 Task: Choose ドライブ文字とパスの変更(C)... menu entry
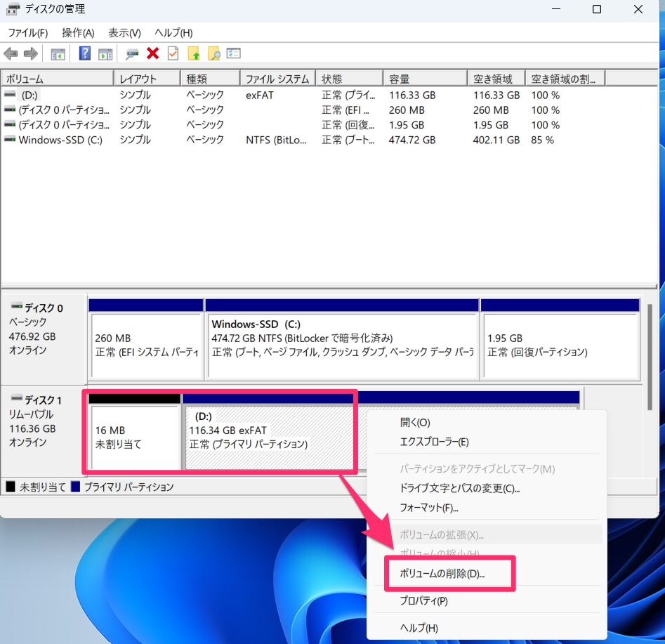[x=460, y=488]
